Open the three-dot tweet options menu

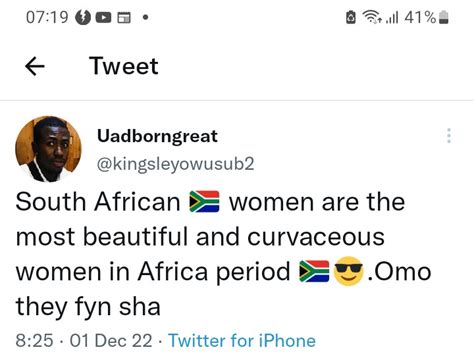click(449, 136)
